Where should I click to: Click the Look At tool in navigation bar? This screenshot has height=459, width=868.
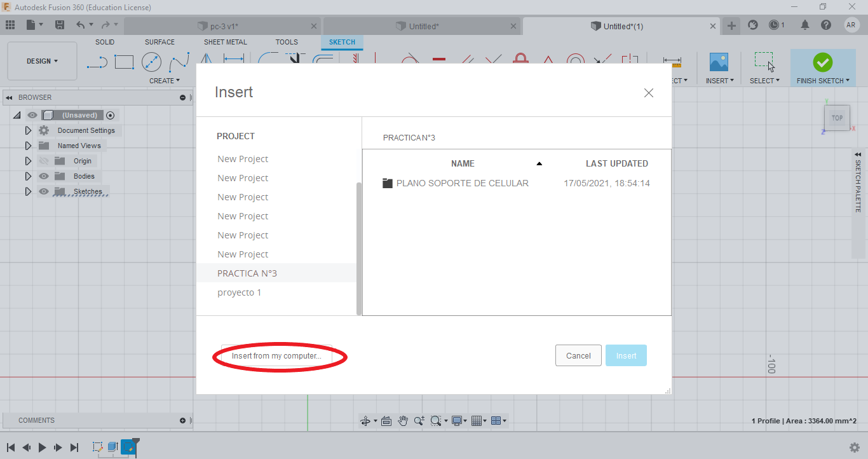386,420
